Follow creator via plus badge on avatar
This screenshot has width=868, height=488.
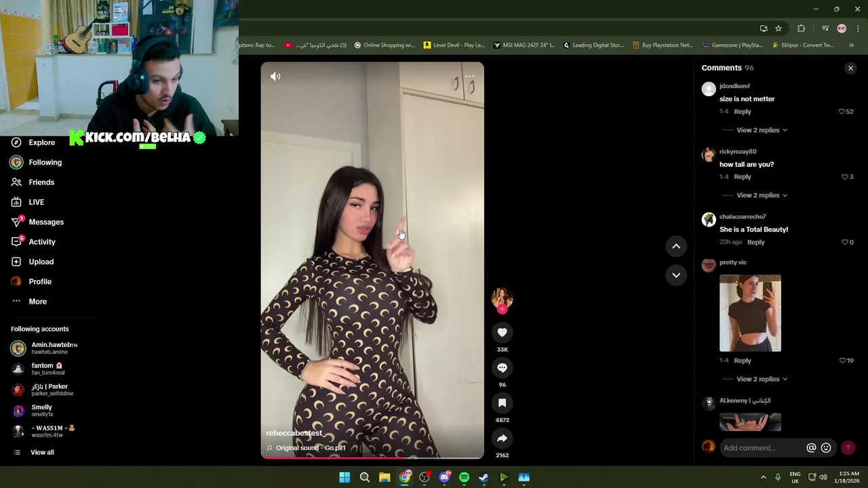502,309
